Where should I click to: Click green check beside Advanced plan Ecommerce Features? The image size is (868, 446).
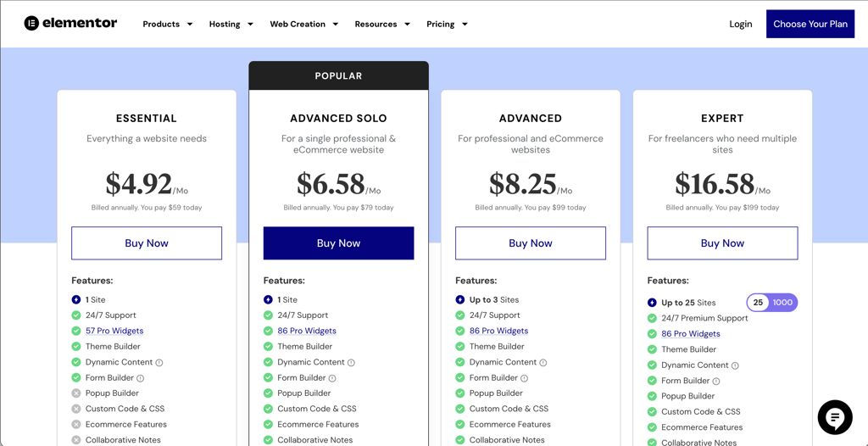[460, 425]
